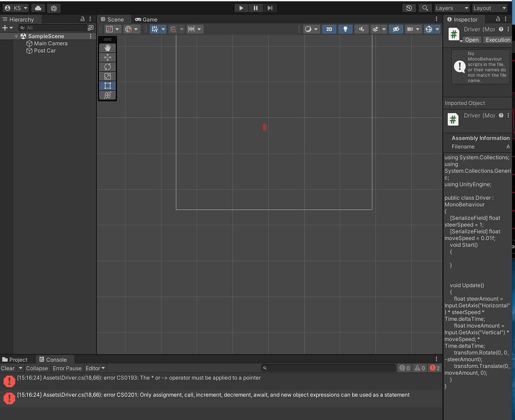Select the Rotate tool

click(x=107, y=67)
